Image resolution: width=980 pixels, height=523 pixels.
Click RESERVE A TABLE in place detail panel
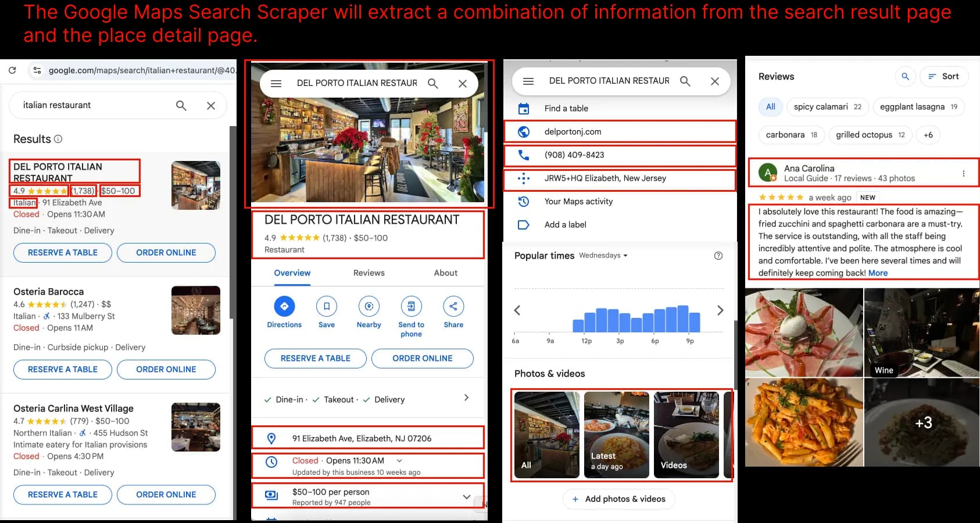[x=316, y=359]
